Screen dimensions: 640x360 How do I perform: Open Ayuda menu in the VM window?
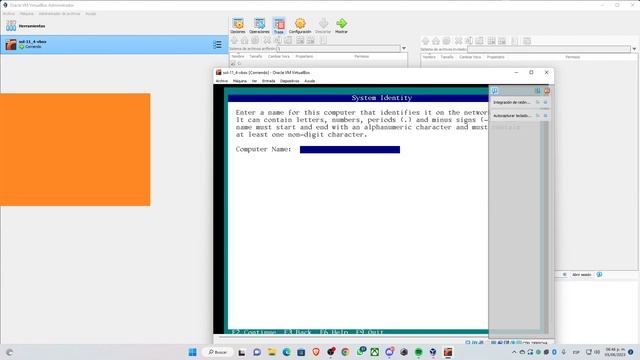click(x=309, y=81)
